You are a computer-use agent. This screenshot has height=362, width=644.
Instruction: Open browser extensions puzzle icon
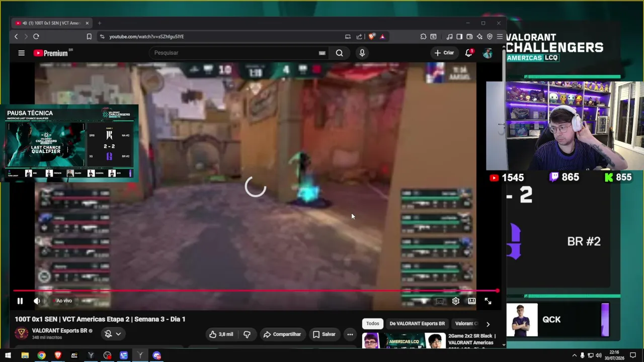pos(423,37)
